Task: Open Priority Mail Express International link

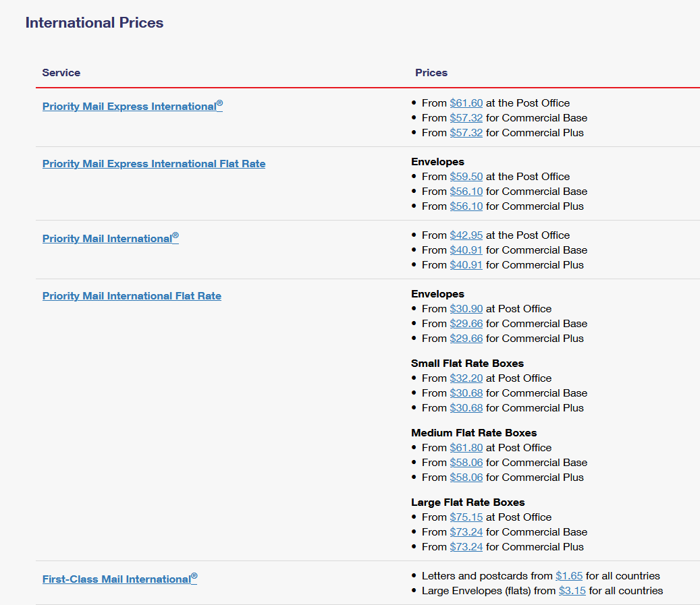Action: click(132, 107)
